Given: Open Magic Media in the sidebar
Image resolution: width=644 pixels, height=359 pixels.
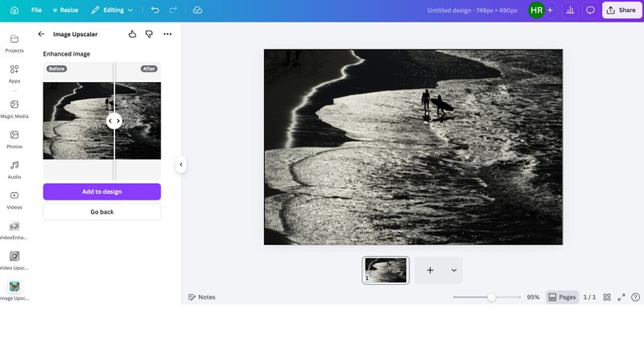Looking at the screenshot, I should [14, 109].
